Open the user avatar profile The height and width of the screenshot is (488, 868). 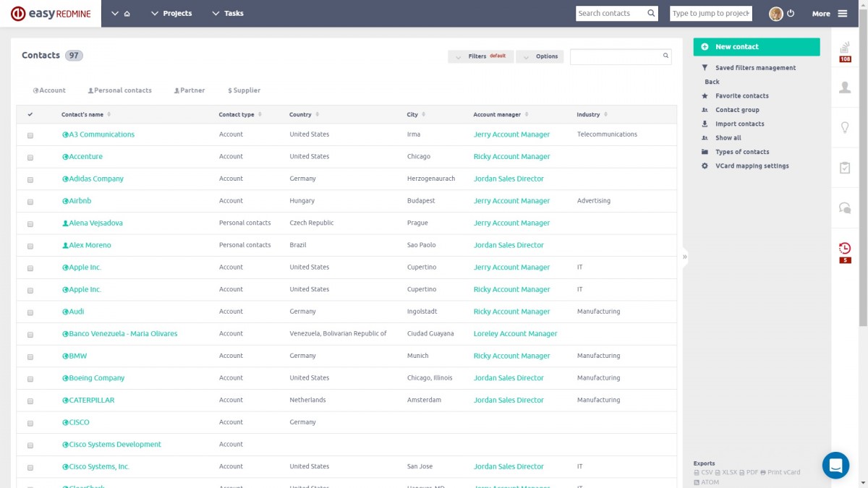775,14
